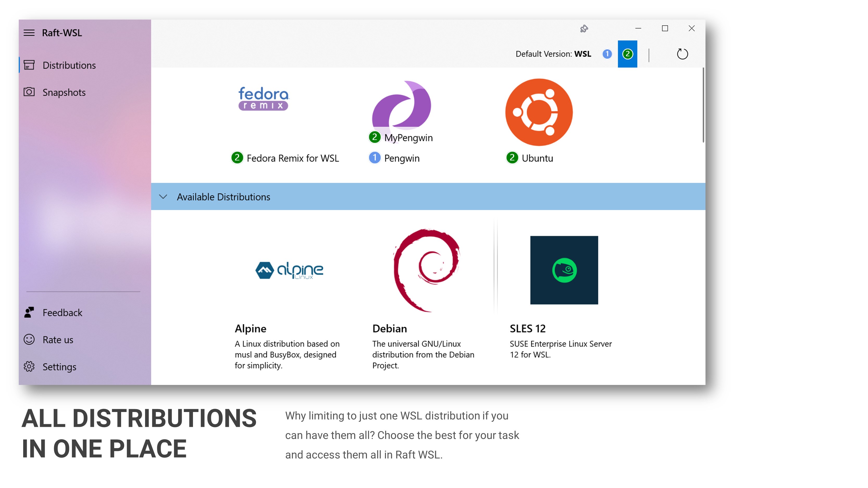The image size is (868, 488).
Task: Select the SLES 12 tile icon
Action: point(564,270)
